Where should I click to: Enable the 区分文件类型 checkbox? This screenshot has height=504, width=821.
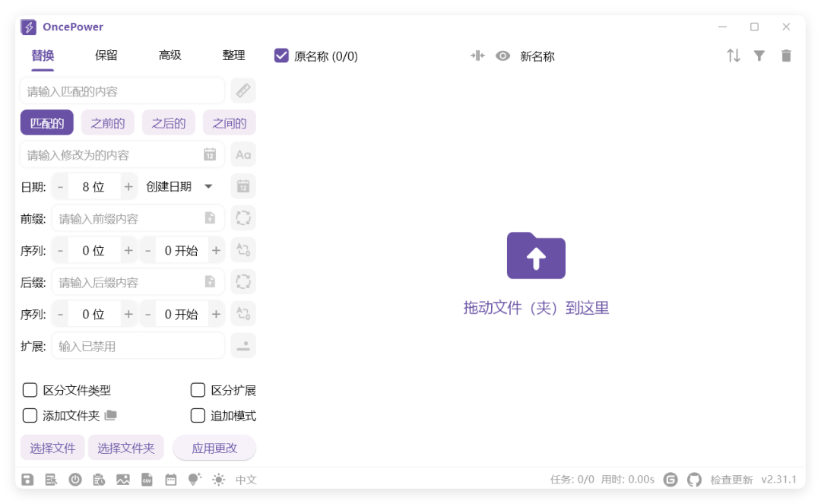pos(30,390)
